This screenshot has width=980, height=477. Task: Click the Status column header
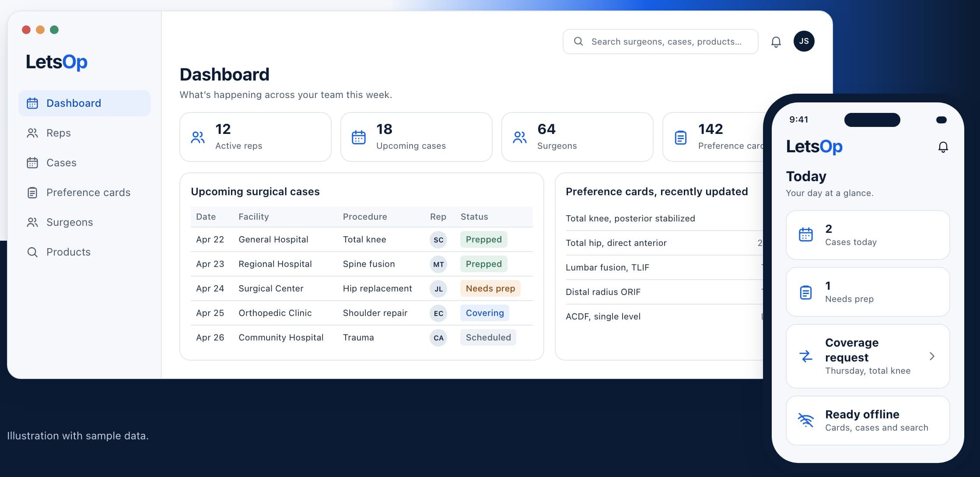click(474, 217)
